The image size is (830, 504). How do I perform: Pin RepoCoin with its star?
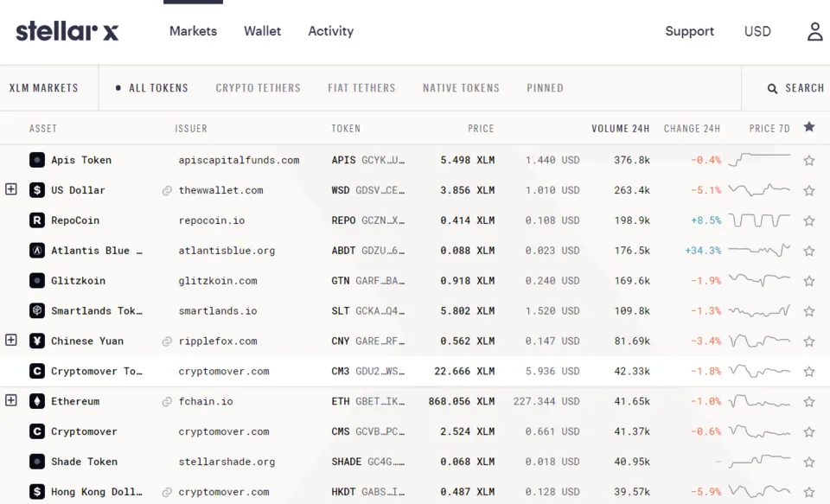pos(809,220)
